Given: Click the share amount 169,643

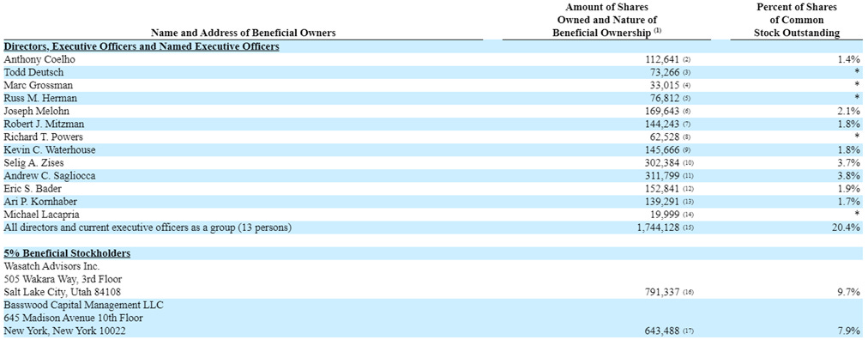Looking at the screenshot, I should coord(663,112).
